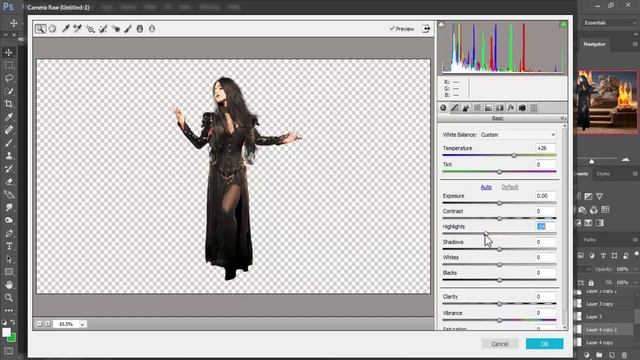Click the Cancel button
The image size is (640, 360).
(x=500, y=344)
